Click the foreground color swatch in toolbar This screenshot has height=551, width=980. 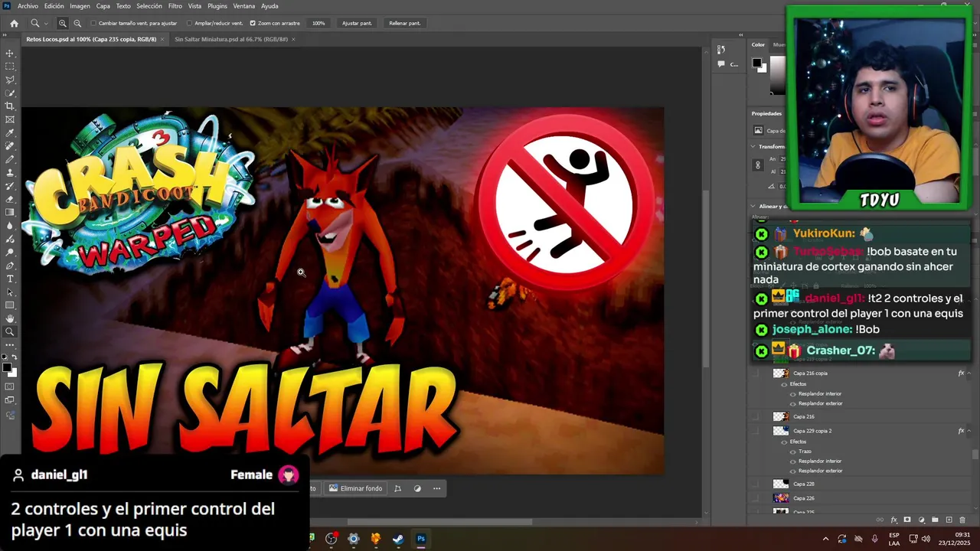(x=8, y=368)
